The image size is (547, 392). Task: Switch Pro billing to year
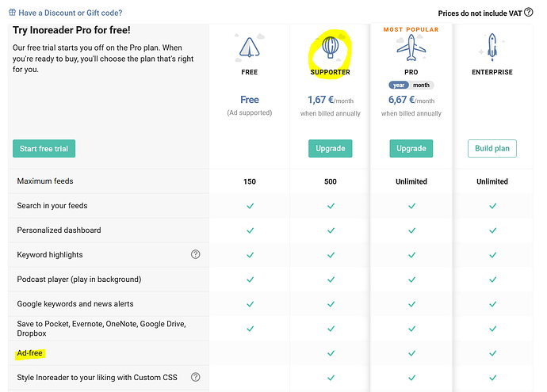tap(399, 85)
